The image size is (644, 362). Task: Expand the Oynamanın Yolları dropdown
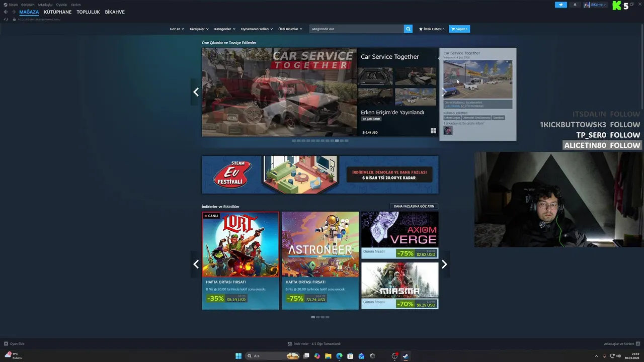257,29
